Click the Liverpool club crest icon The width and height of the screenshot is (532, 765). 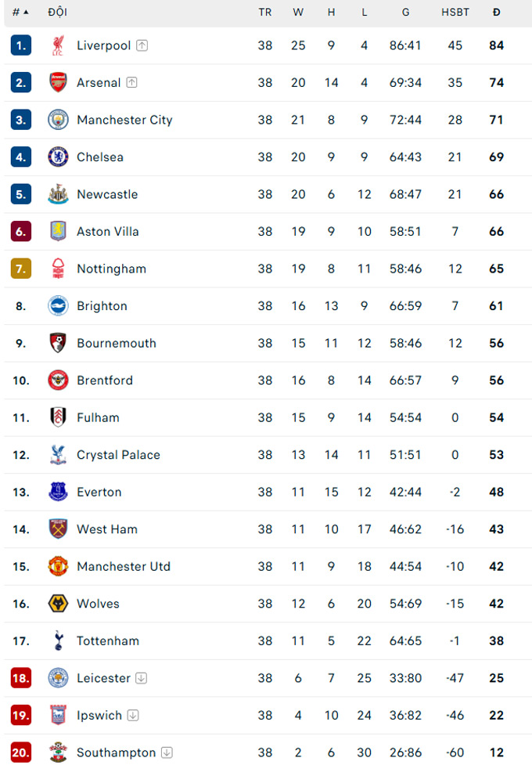tap(58, 45)
